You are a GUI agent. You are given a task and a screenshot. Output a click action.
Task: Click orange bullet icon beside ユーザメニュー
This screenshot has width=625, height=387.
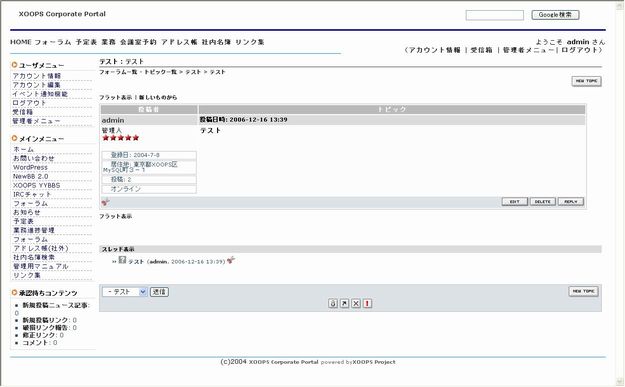click(x=14, y=65)
